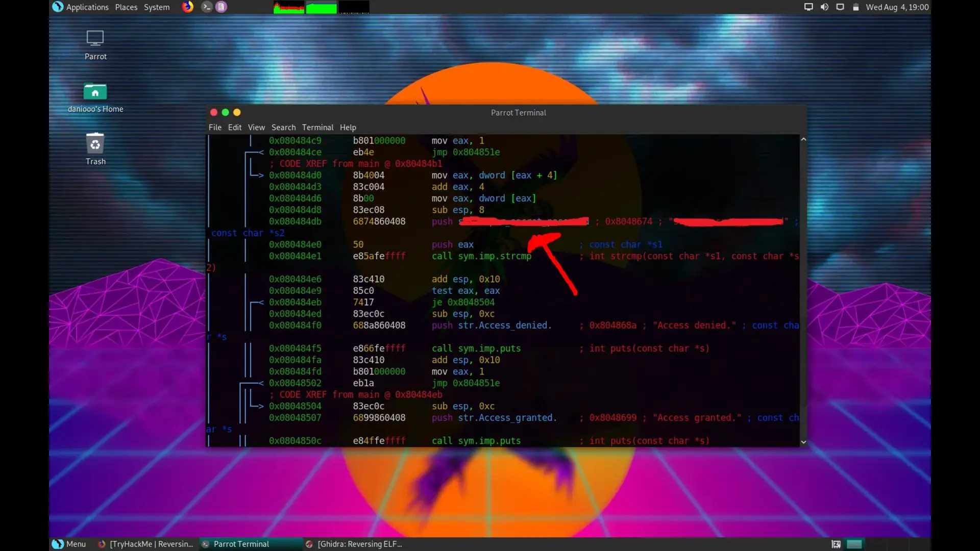Open the System menu
The image size is (980, 551).
pyautogui.click(x=157, y=7)
